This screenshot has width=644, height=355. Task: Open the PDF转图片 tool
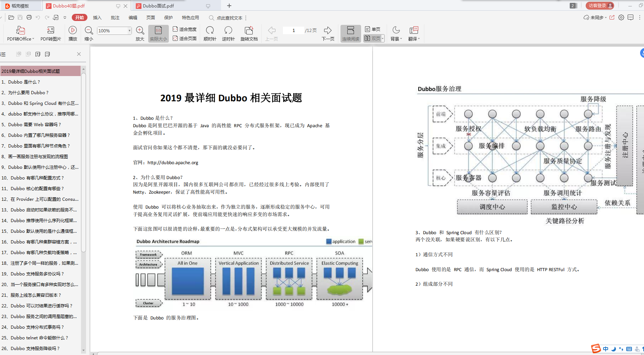[50, 33]
